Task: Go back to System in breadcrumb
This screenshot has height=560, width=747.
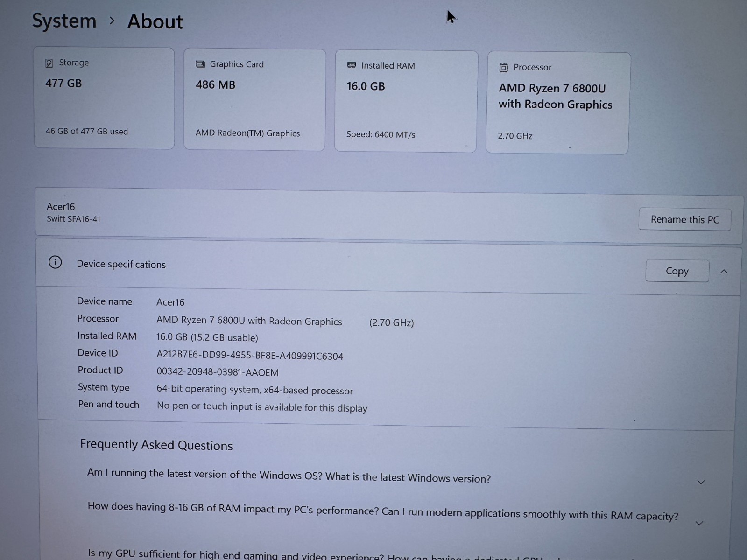Action: click(64, 21)
